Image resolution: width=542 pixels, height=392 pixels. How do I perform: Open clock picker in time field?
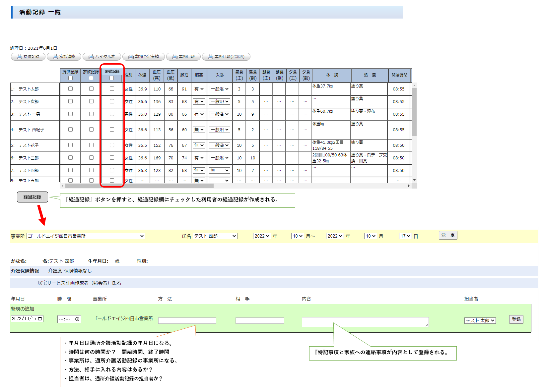77,319
